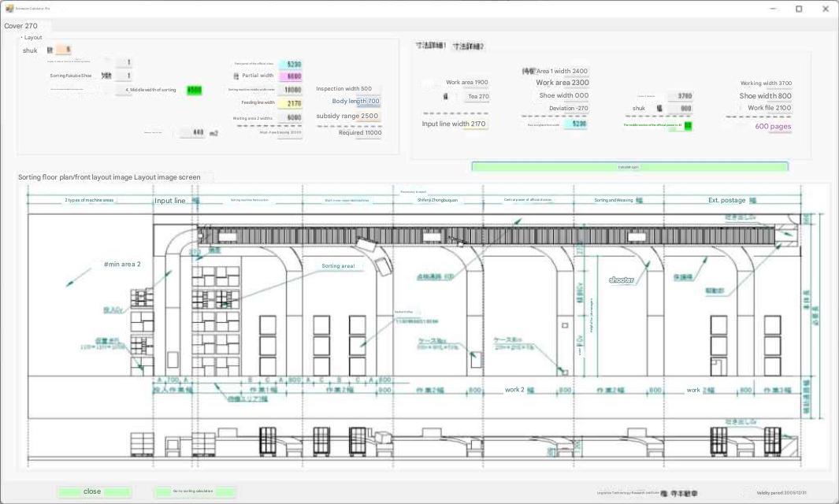Screen dimensions: 839x504
Task: Click the Go to sorting calculation button
Action: (x=194, y=491)
